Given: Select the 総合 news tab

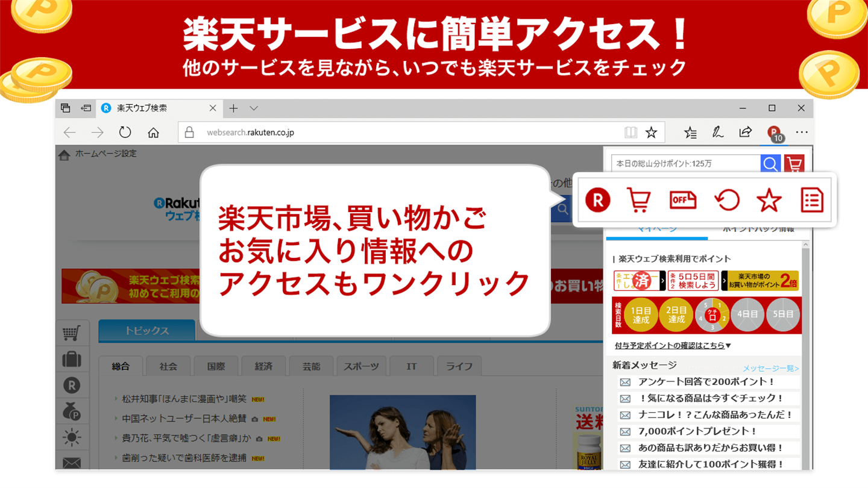Looking at the screenshot, I should [121, 366].
